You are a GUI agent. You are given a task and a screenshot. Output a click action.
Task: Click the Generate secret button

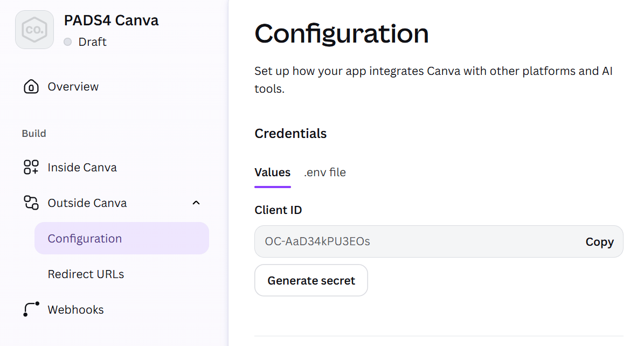click(x=311, y=280)
